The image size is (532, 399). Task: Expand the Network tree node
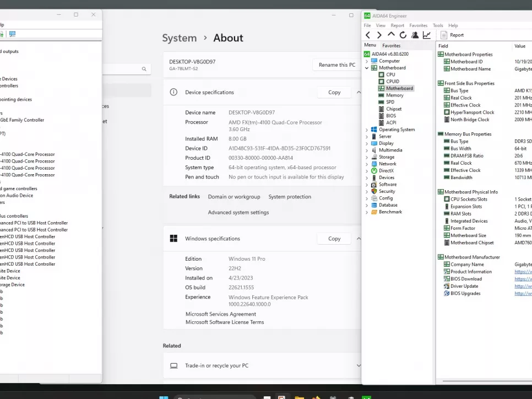pyautogui.click(x=367, y=164)
